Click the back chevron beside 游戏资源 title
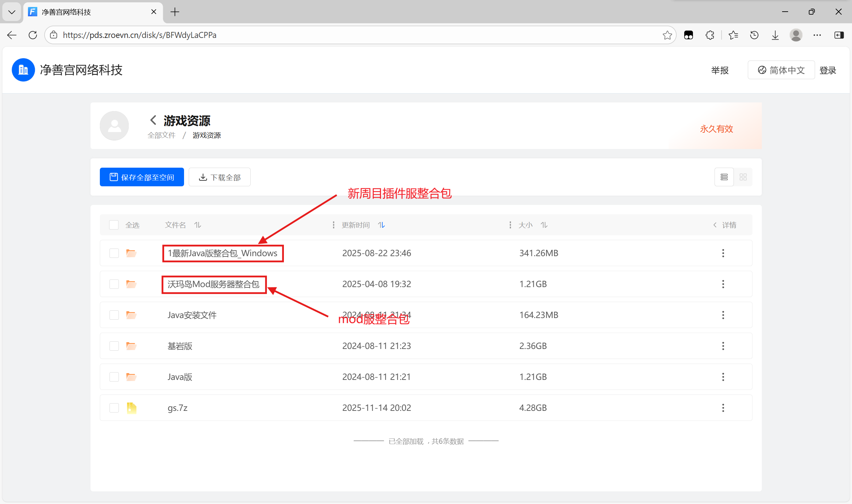 153,120
